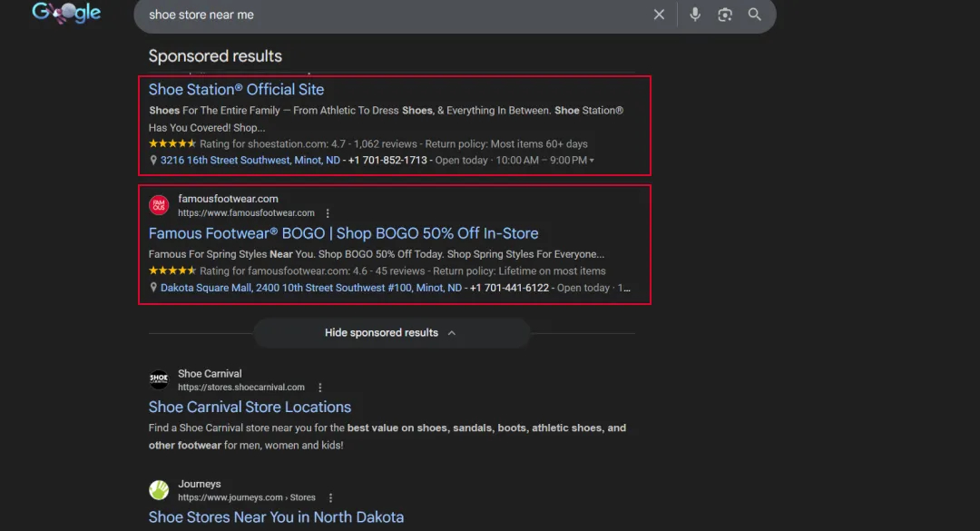
Task: Open the three-dot menu beside Journeys
Action: point(330,497)
